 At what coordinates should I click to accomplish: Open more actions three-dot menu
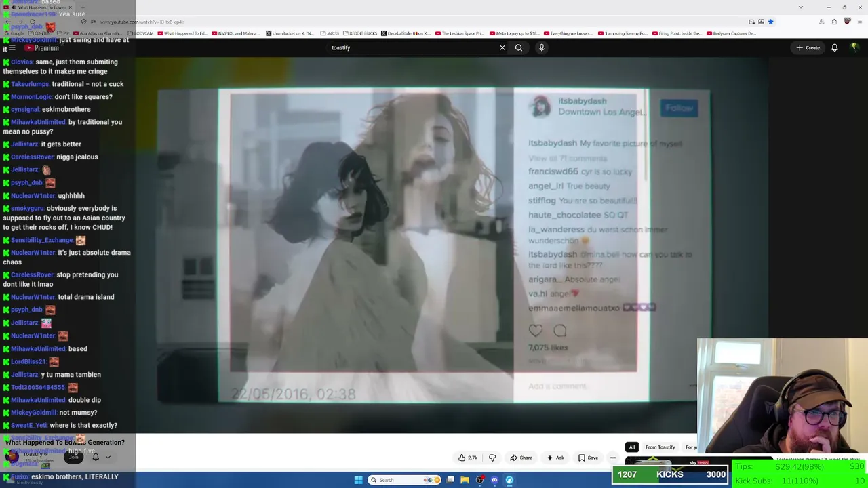612,457
